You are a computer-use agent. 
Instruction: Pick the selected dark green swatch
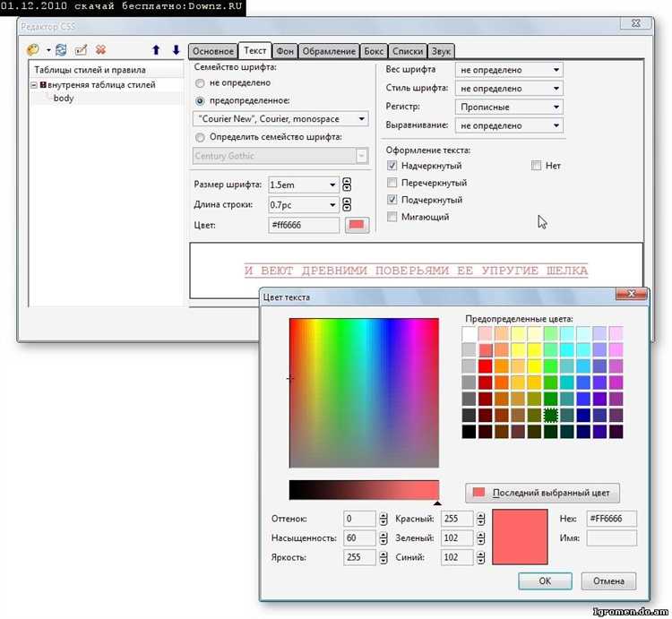pyautogui.click(x=551, y=415)
